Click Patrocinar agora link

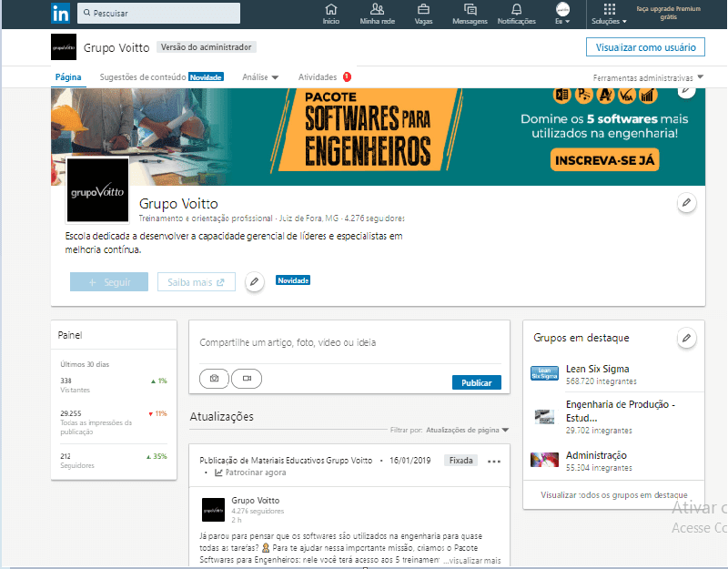[x=250, y=472]
